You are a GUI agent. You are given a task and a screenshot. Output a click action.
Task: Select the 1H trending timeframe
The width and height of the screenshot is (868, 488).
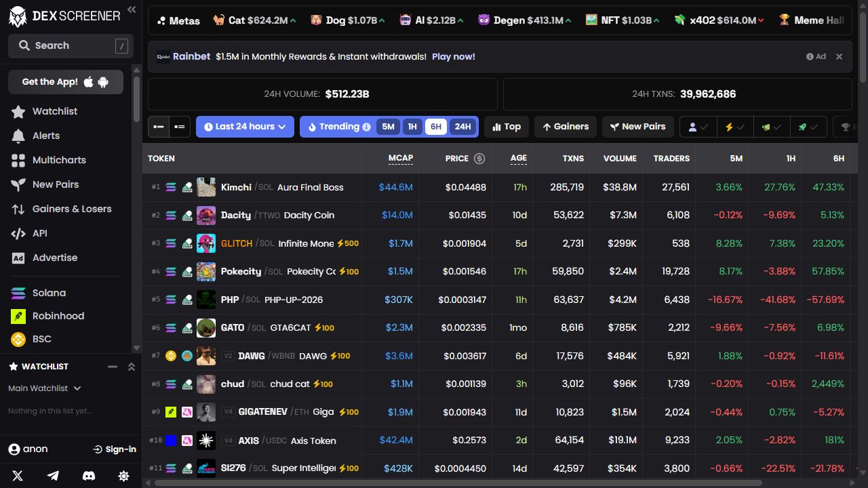pyautogui.click(x=412, y=127)
